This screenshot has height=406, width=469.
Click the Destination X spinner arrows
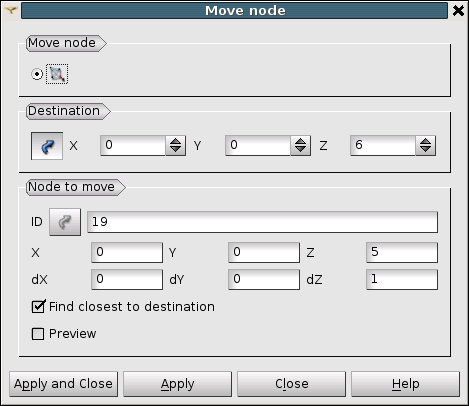[x=176, y=145]
